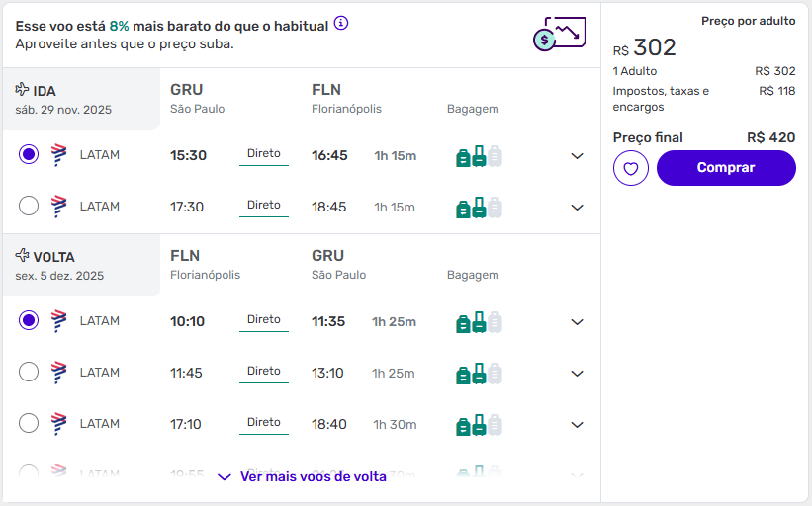
Task: Click the Direto label on 11:45 flight
Action: (264, 372)
